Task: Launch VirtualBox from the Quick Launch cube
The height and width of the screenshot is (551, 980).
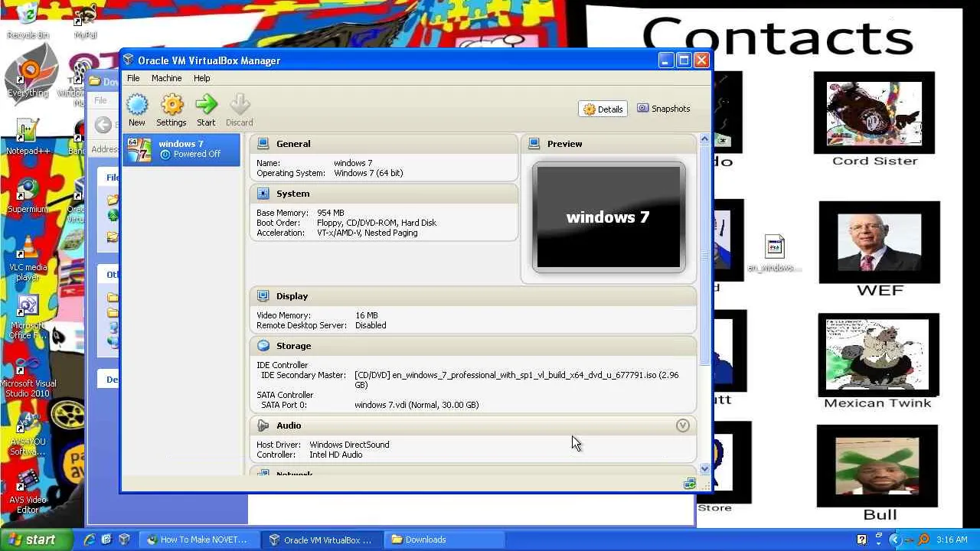Action: [x=124, y=540]
